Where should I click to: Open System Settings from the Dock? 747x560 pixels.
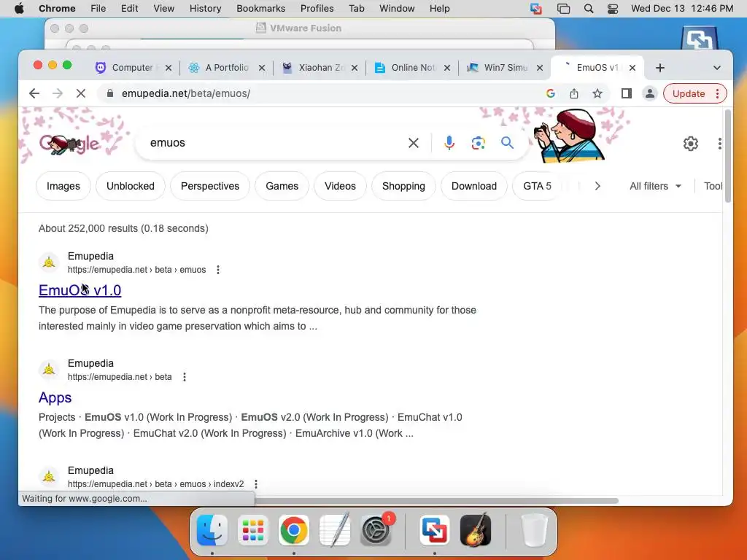click(376, 530)
